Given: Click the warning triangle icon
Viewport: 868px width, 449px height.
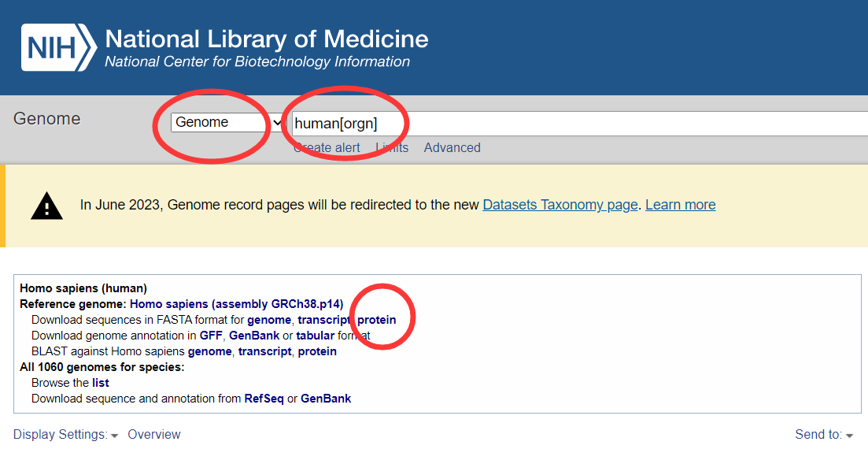Looking at the screenshot, I should pos(47,206).
